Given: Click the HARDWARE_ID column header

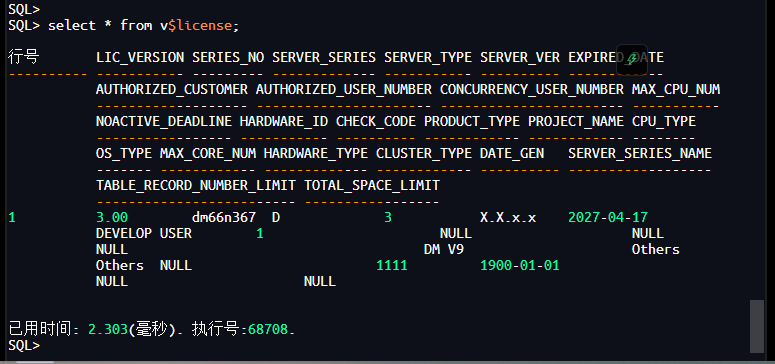Looking at the screenshot, I should [284, 122].
